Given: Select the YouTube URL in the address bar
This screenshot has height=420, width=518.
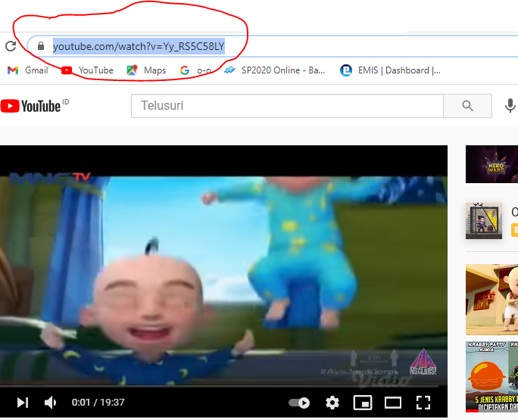Looking at the screenshot, I should [x=139, y=46].
